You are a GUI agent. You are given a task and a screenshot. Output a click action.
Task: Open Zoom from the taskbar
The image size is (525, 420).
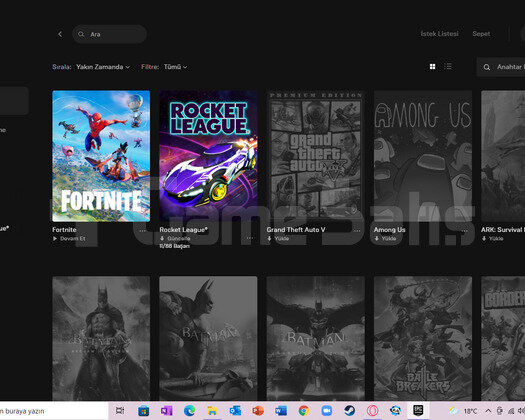click(x=326, y=410)
